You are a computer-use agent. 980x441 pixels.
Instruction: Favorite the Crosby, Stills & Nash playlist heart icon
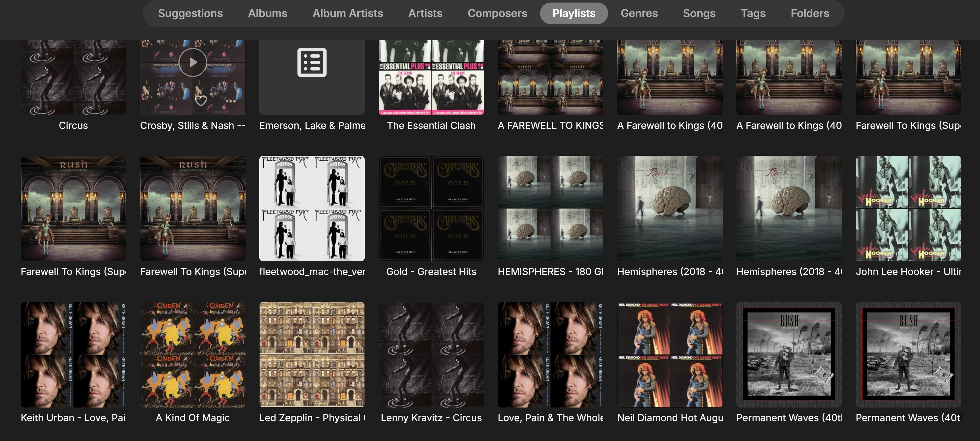(201, 101)
